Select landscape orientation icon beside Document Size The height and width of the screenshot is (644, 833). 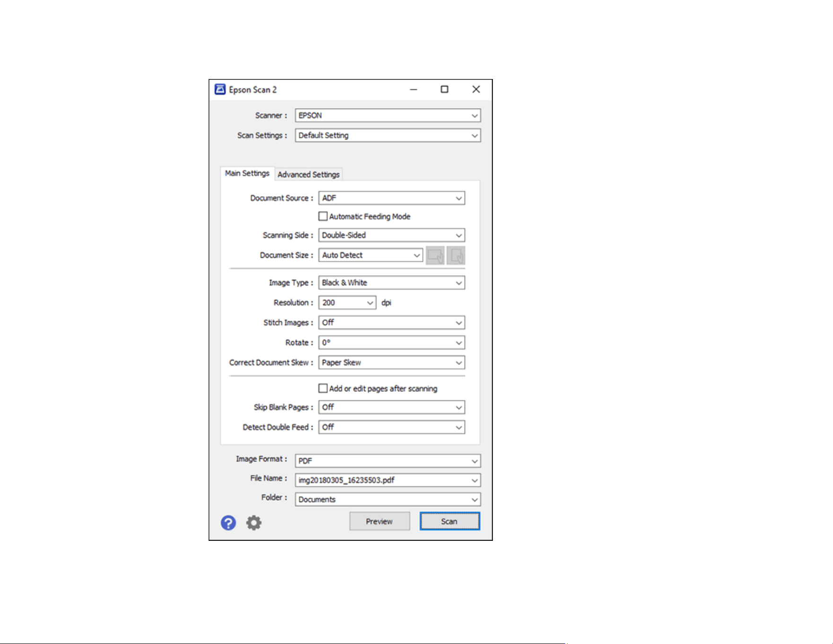pos(435,256)
